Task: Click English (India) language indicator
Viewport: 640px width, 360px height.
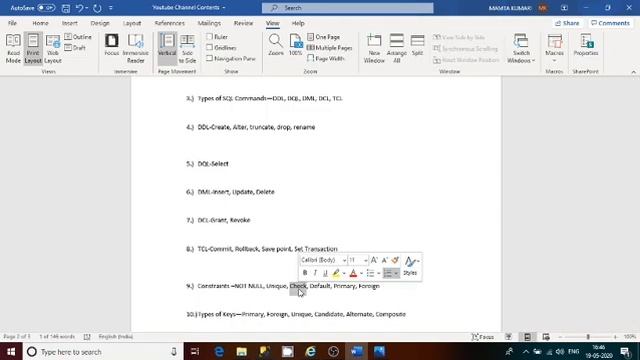Action: click(116, 337)
